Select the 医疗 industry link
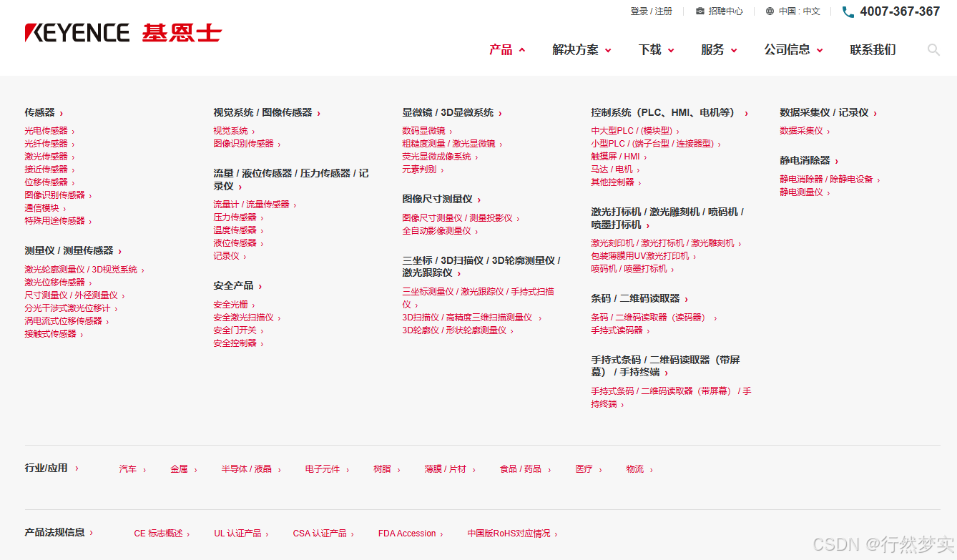957x560 pixels. [589, 469]
